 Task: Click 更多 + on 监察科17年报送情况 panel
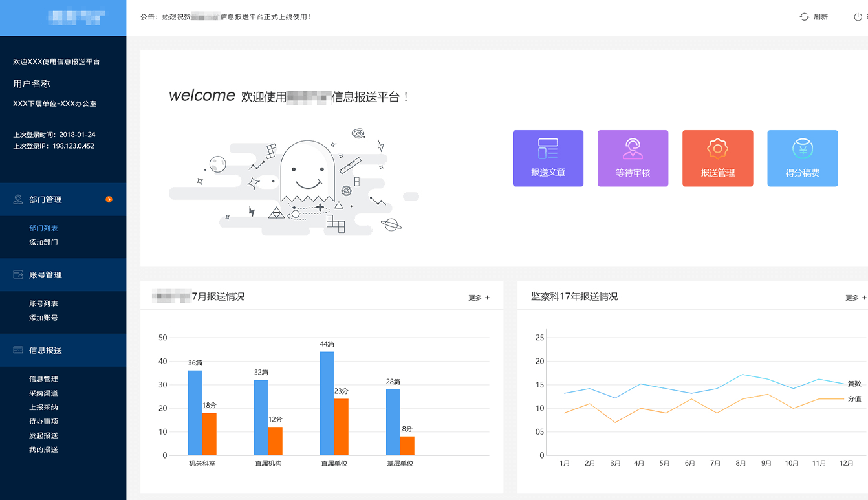tap(855, 298)
